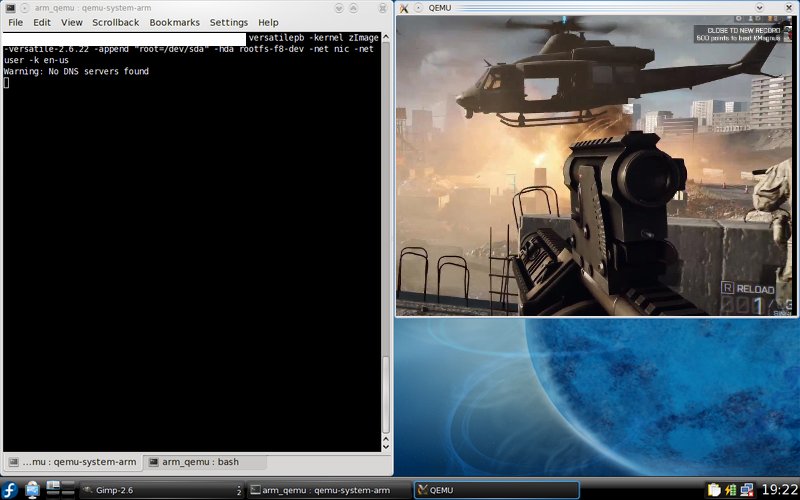Screen dimensions: 800x500
Task: Click the terminal scrollbar up arrow
Action: coord(386,37)
